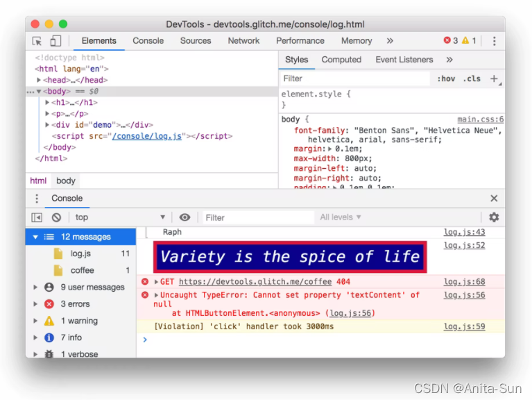Image resolution: width=532 pixels, height=400 pixels.
Task: Switch to the Console tab in top bar
Action: [148, 41]
